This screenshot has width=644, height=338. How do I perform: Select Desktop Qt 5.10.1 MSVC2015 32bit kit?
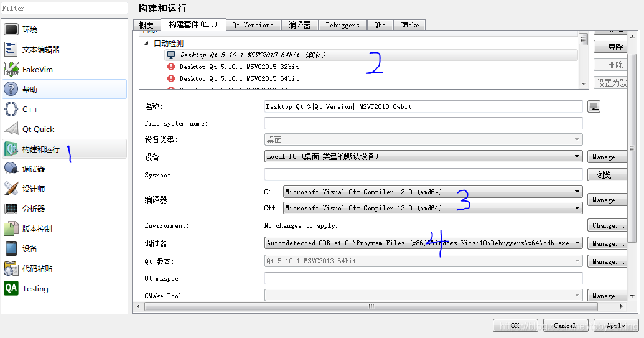point(239,67)
